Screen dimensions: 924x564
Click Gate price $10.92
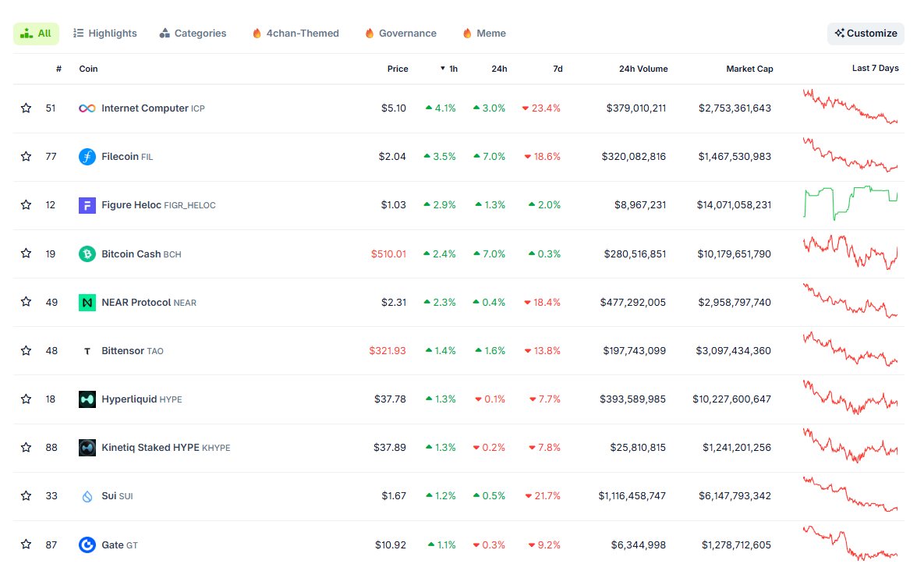(x=390, y=544)
